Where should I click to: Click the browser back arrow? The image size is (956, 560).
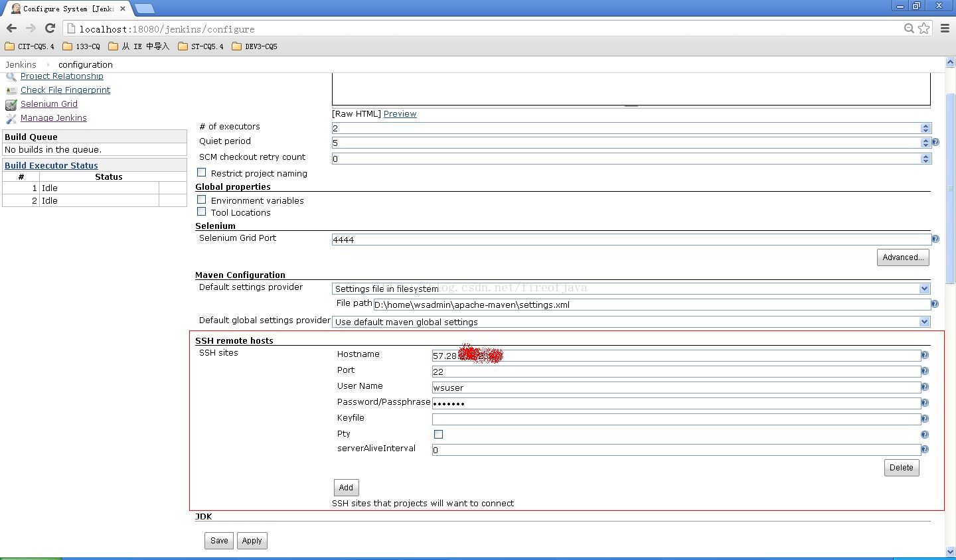[x=11, y=29]
